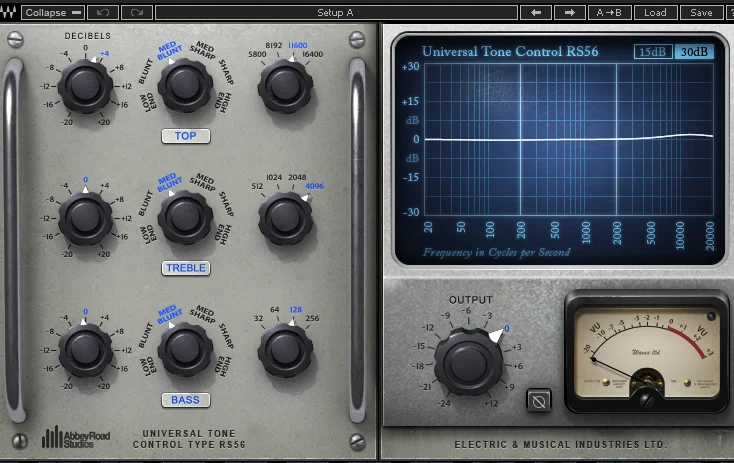
Task: Click the Waves logo icon in toolbar
Action: click(x=8, y=12)
